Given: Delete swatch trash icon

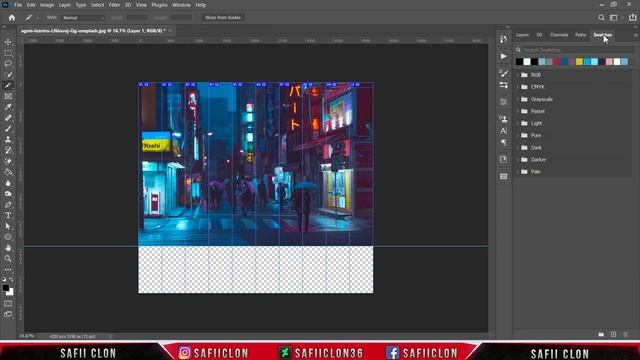Looking at the screenshot, I should point(625,334).
